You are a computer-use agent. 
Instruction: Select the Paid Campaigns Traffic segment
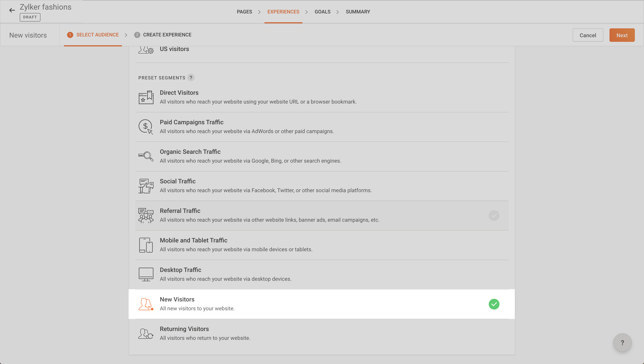click(x=322, y=127)
